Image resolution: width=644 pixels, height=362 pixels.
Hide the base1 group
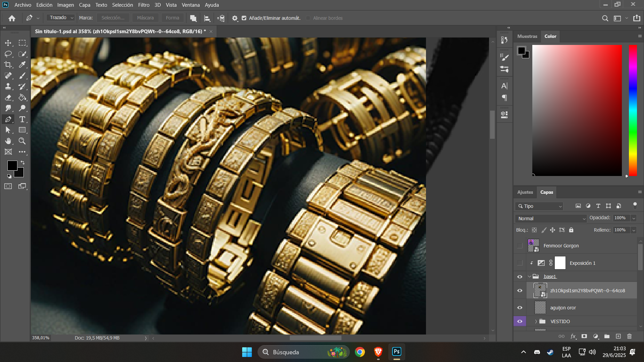click(x=520, y=277)
